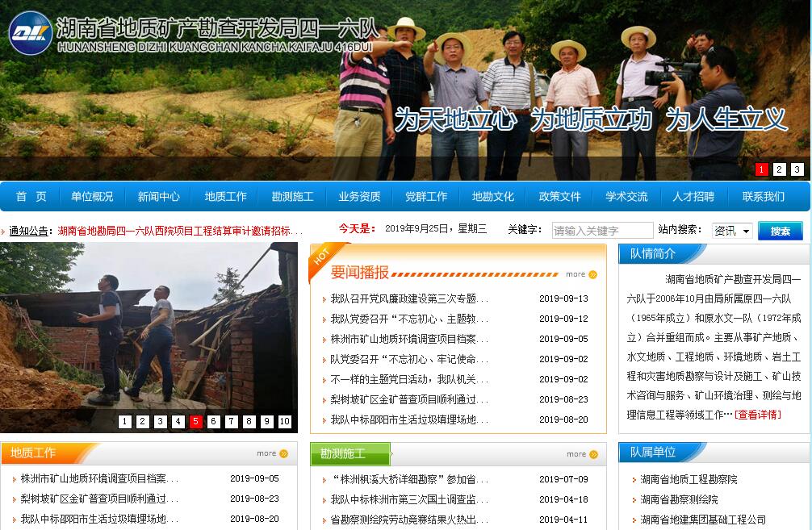Open the 资讯 site search dropdown

pyautogui.click(x=732, y=231)
